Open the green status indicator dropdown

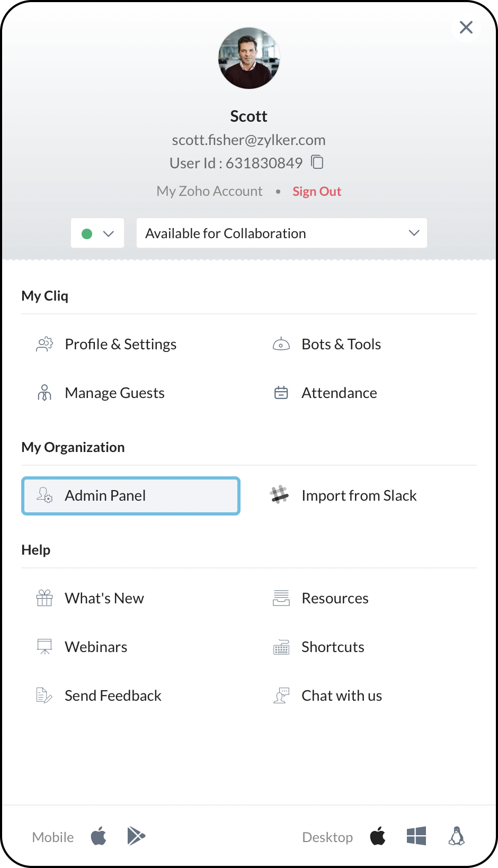click(97, 233)
